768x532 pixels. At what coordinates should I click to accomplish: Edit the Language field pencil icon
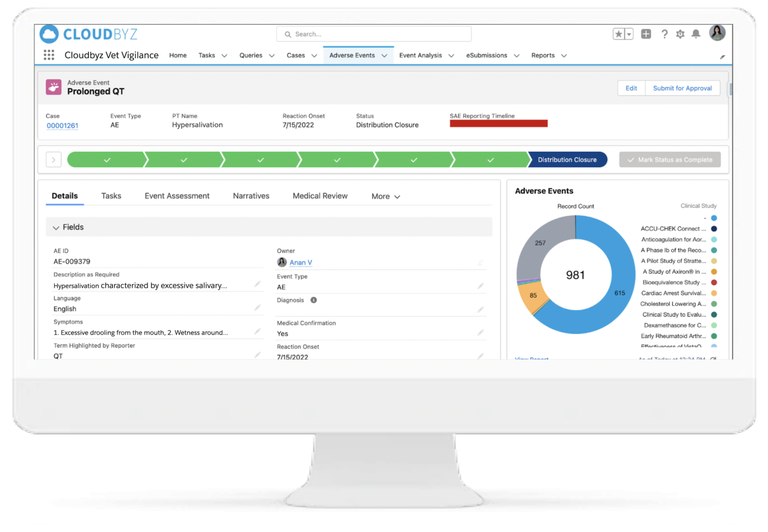click(x=257, y=308)
